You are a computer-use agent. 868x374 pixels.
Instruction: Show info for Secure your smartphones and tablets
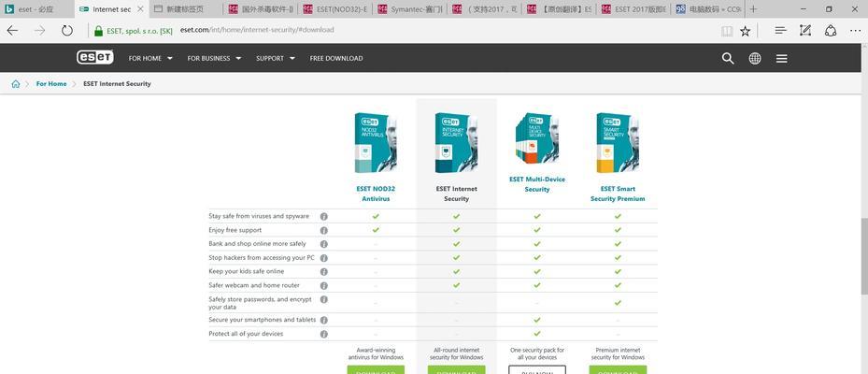coord(324,320)
